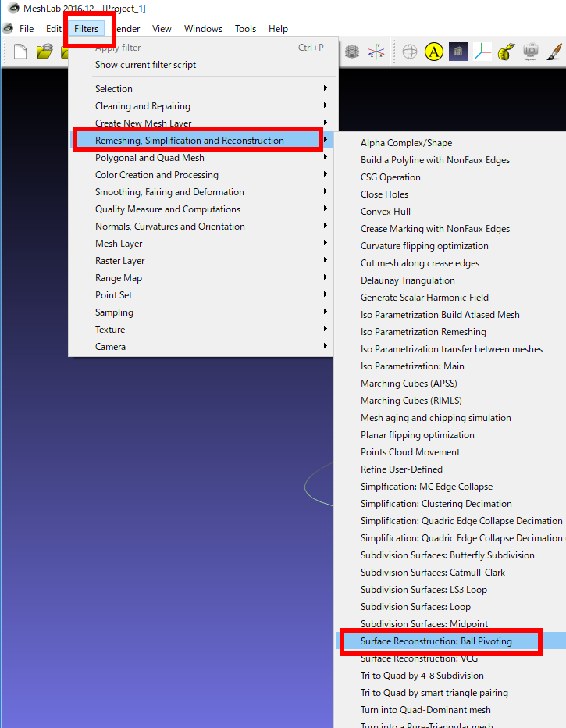Click the trackball globe icon
Image resolution: width=566 pixels, height=728 pixels.
pos(410,52)
